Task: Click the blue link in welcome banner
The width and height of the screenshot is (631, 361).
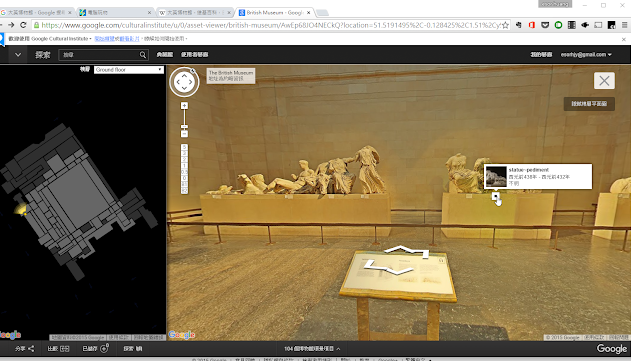Action: coord(117,39)
